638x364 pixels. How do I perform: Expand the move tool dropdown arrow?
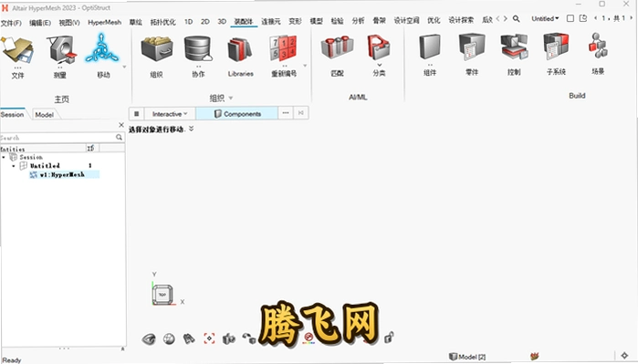coord(124,68)
